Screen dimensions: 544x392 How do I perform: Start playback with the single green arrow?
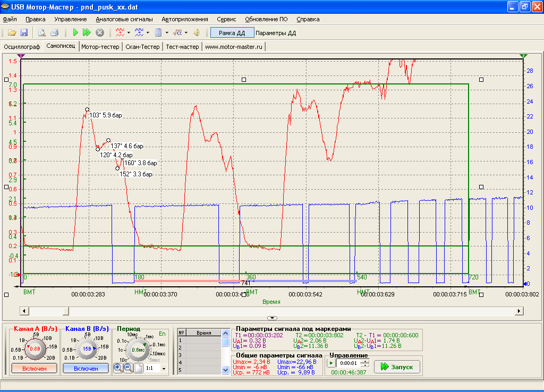click(75, 32)
